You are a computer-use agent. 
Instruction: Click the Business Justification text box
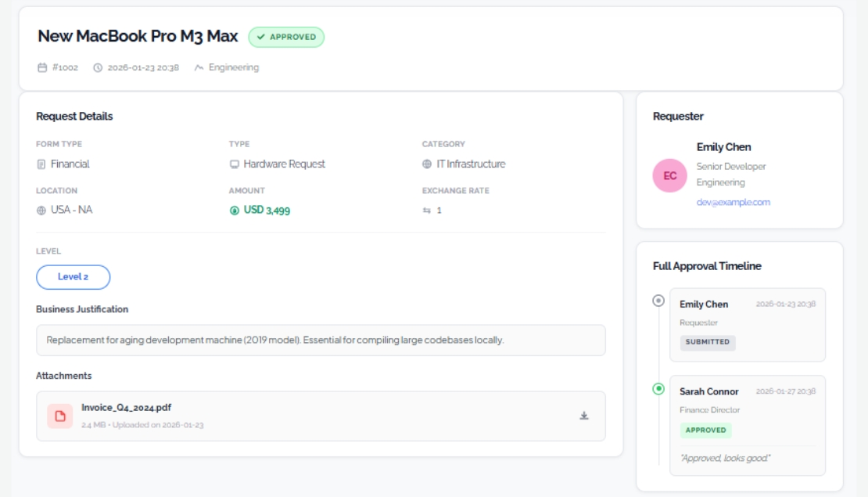321,340
